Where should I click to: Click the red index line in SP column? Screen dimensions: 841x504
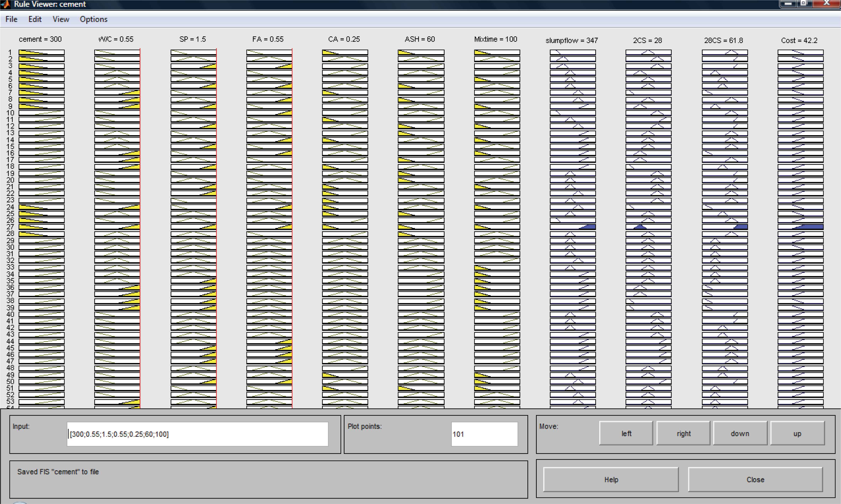(x=216, y=238)
